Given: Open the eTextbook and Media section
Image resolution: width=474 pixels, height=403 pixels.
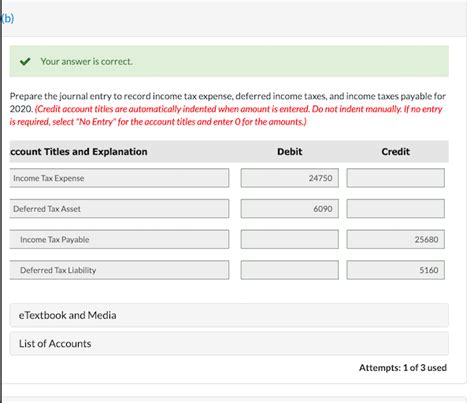Looking at the screenshot, I should pyautogui.click(x=229, y=315).
